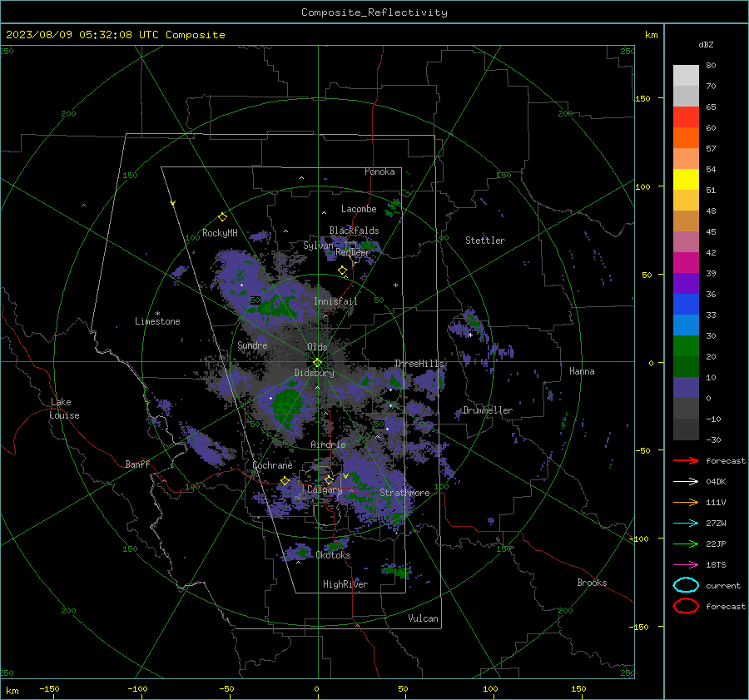Click the orange 111V arrow legend icon
749x700 pixels.
click(x=686, y=502)
